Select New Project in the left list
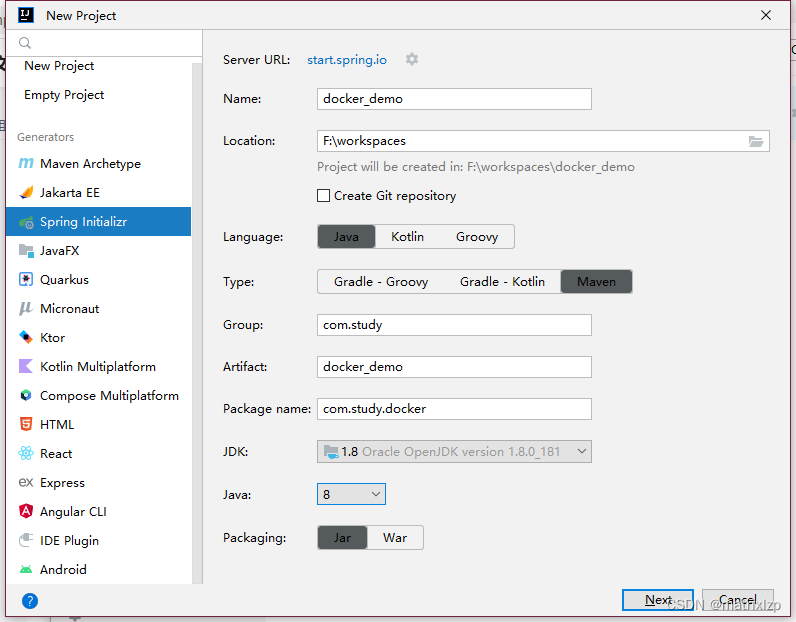796x622 pixels. tap(59, 66)
